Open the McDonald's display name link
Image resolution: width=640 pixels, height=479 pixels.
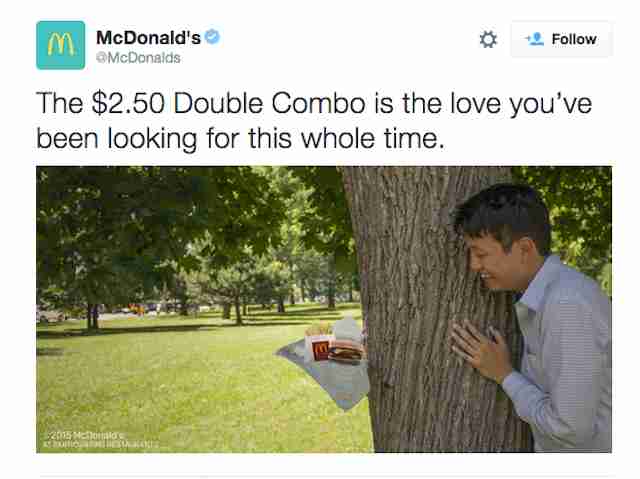click(x=149, y=38)
